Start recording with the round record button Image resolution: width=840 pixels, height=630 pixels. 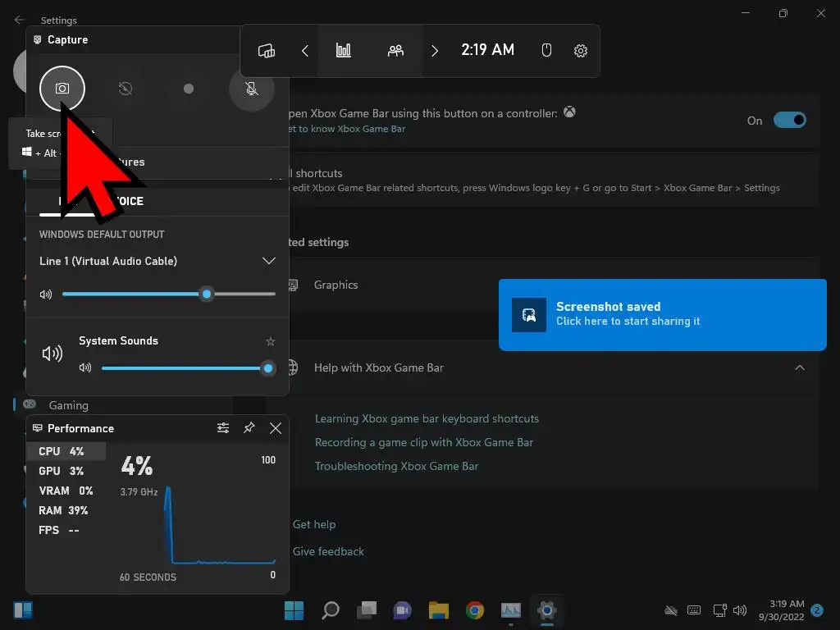189,89
